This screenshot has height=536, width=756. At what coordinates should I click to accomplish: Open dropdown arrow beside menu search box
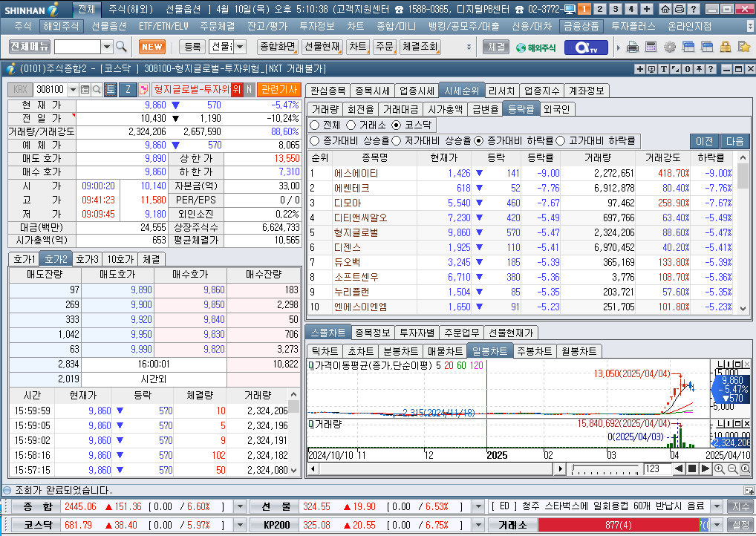(x=107, y=47)
